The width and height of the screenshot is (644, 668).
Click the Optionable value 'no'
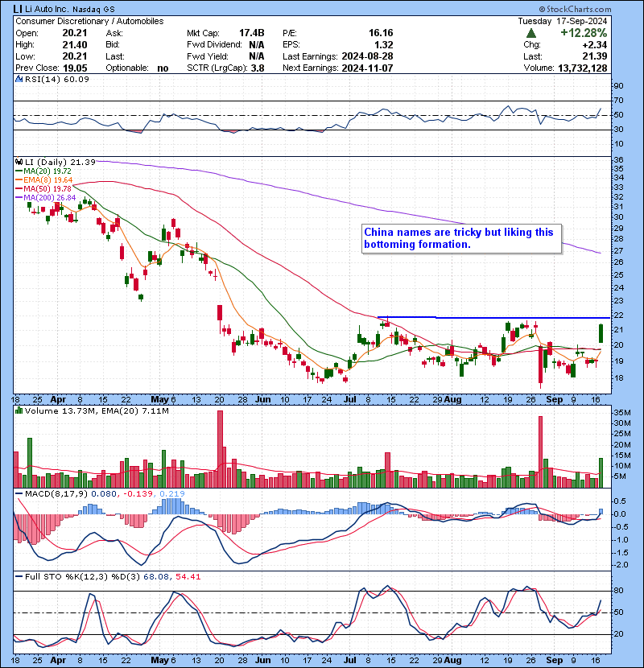pos(163,68)
